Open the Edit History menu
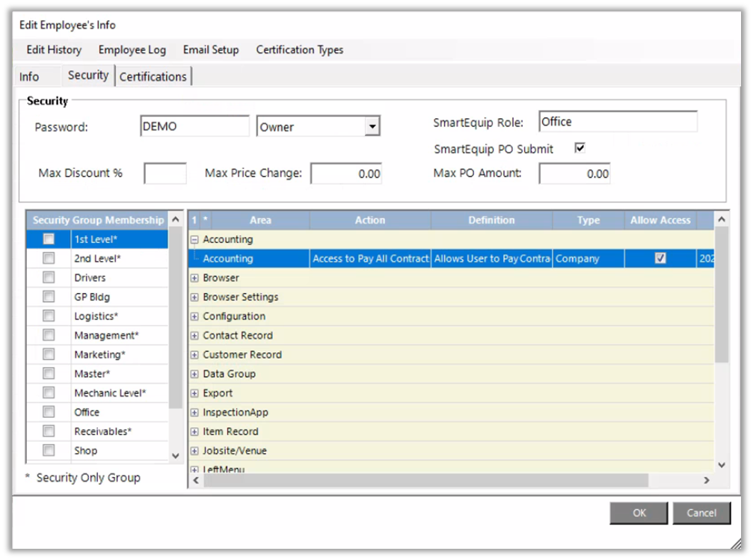The image size is (753, 560). [54, 50]
